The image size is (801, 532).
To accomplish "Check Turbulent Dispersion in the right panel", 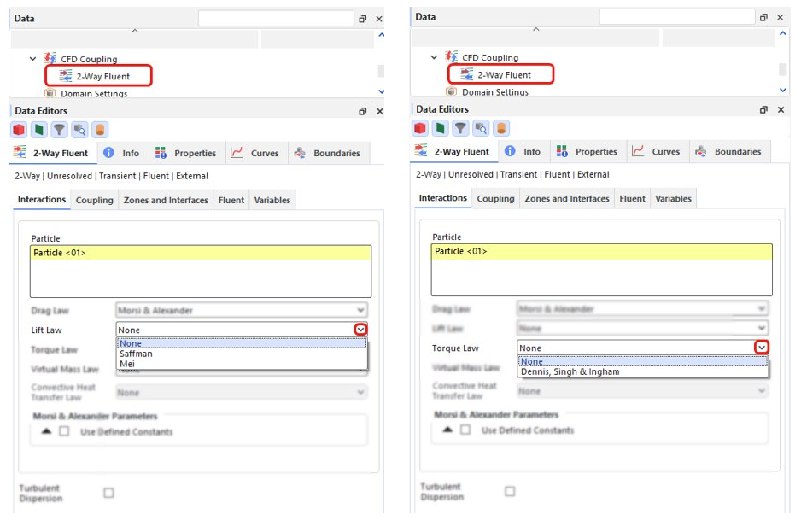I will pos(509,491).
